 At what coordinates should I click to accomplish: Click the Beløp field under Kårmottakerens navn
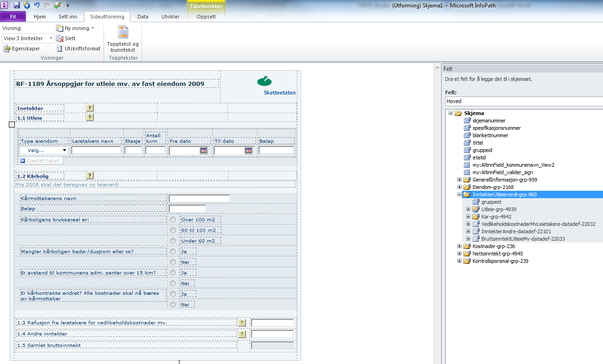coord(187,209)
